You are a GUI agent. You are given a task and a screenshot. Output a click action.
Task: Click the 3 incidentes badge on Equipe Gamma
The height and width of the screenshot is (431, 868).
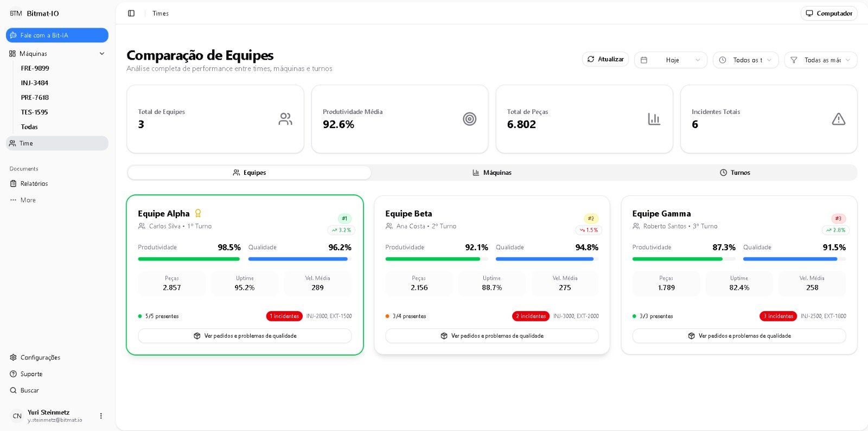778,316
